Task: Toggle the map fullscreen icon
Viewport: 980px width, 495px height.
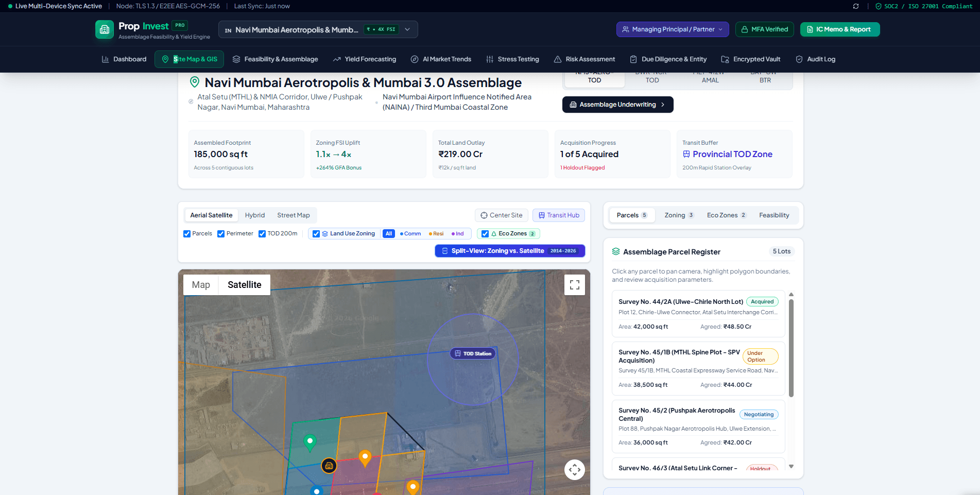Action: pos(575,285)
